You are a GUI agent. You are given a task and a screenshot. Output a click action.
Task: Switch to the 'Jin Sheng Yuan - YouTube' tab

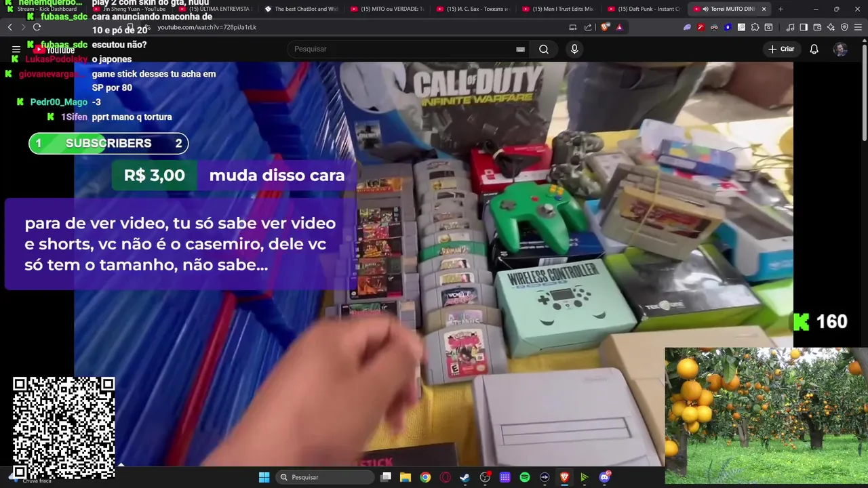130,9
